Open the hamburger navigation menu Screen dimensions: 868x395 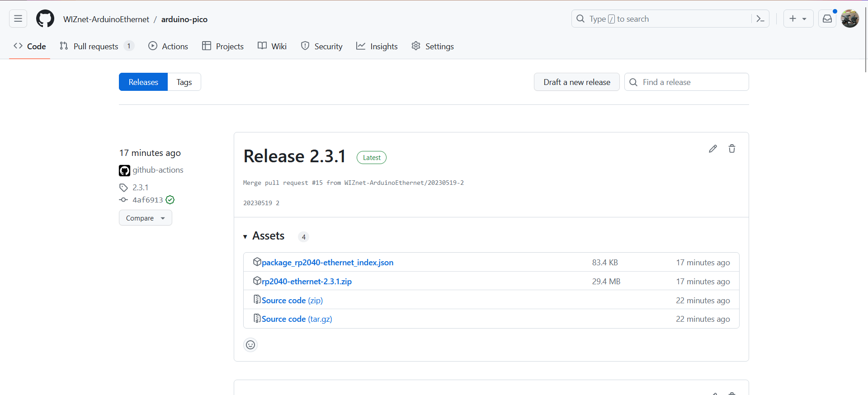(18, 19)
